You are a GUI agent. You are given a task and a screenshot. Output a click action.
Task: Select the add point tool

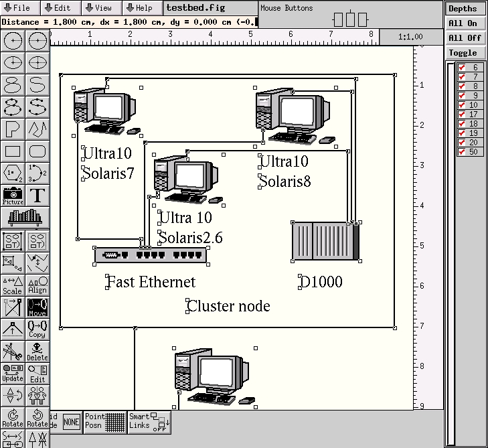pos(13,329)
